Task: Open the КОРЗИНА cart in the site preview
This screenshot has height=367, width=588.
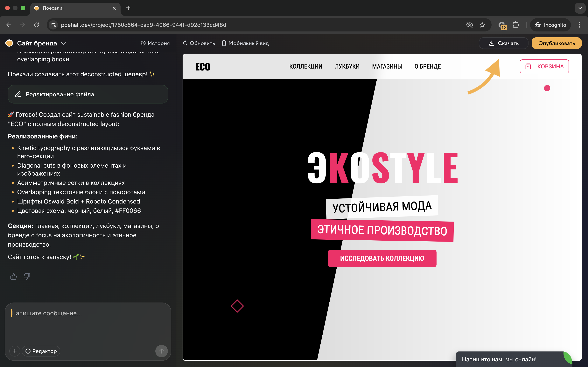Action: point(544,66)
